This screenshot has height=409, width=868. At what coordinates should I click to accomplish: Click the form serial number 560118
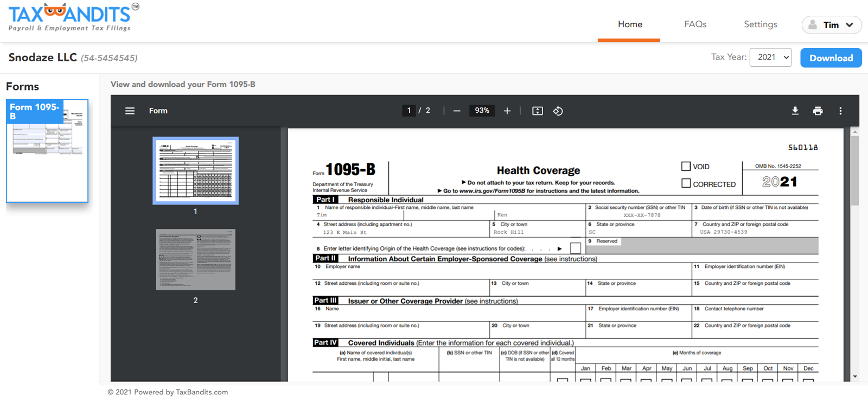click(803, 148)
